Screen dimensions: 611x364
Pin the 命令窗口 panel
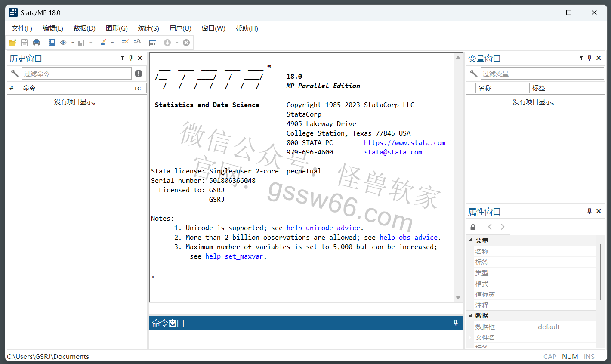point(456,323)
